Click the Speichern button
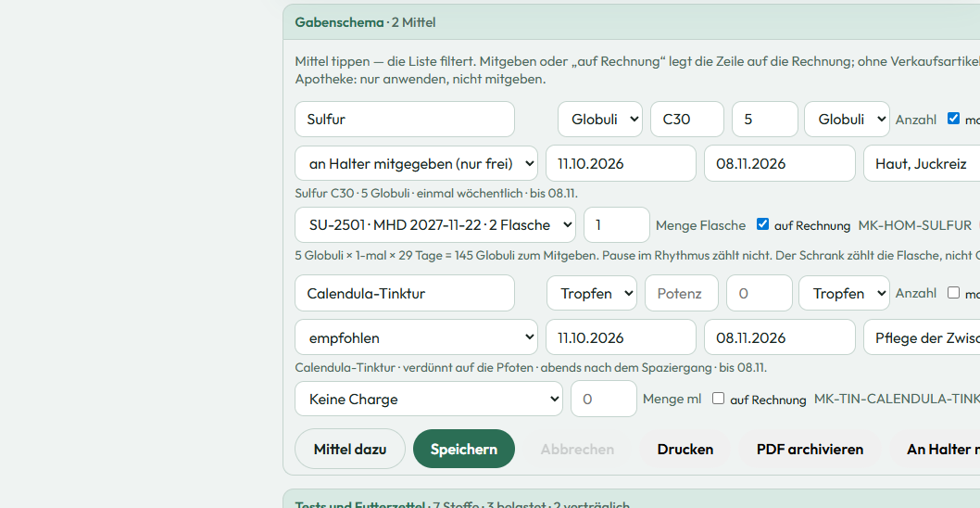The width and height of the screenshot is (980, 508). [x=464, y=449]
